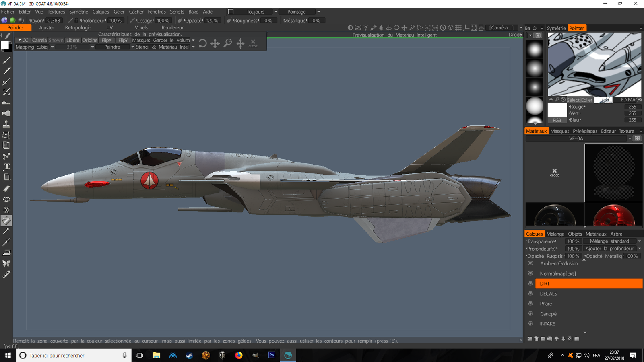This screenshot has height=362, width=644.
Task: Open the Stencil & Matériau Intel dropdown
Action: [165, 47]
